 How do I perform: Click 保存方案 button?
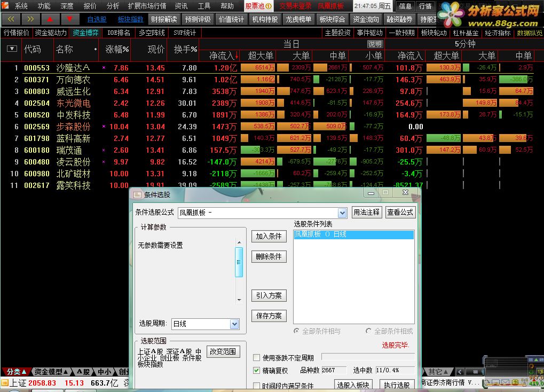269,316
